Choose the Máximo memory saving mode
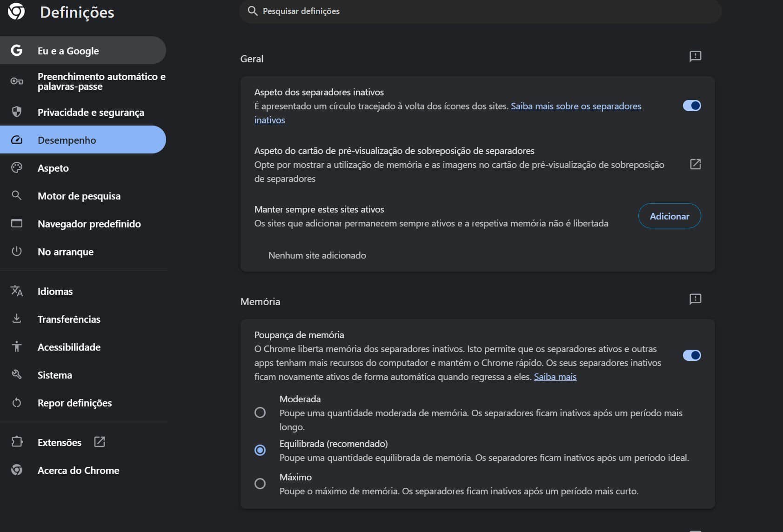Viewport: 783px width, 532px height. (260, 484)
